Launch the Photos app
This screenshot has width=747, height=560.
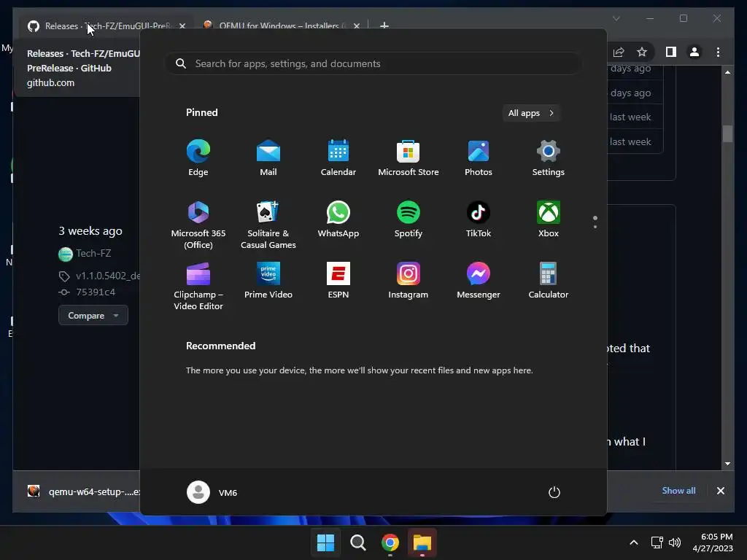(479, 158)
